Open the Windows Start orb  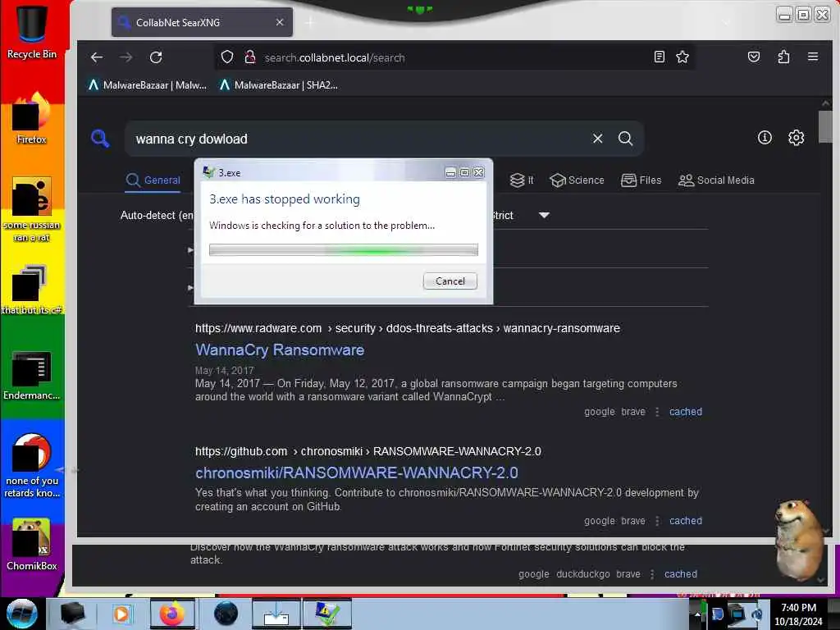click(x=22, y=614)
